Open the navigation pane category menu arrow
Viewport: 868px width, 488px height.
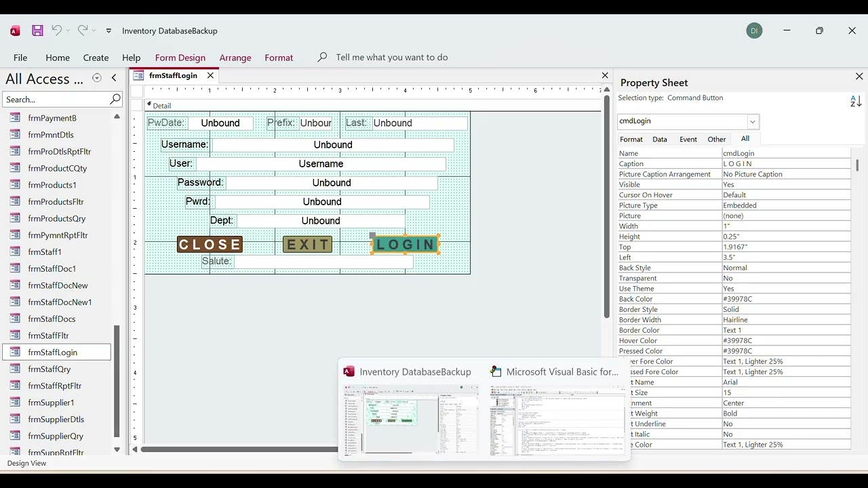[97, 78]
